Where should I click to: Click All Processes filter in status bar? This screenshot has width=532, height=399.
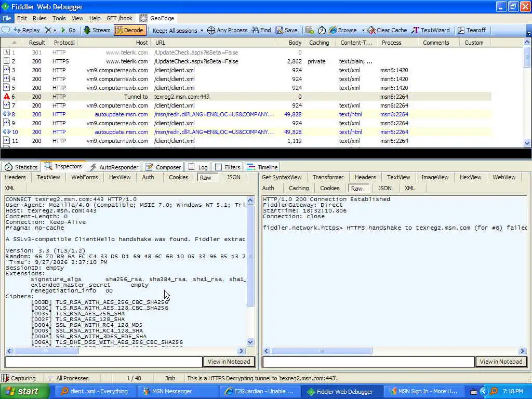(68, 378)
